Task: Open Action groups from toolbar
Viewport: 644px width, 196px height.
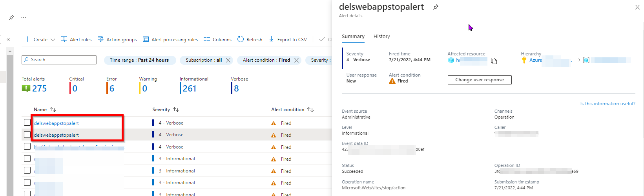Action: click(x=117, y=39)
